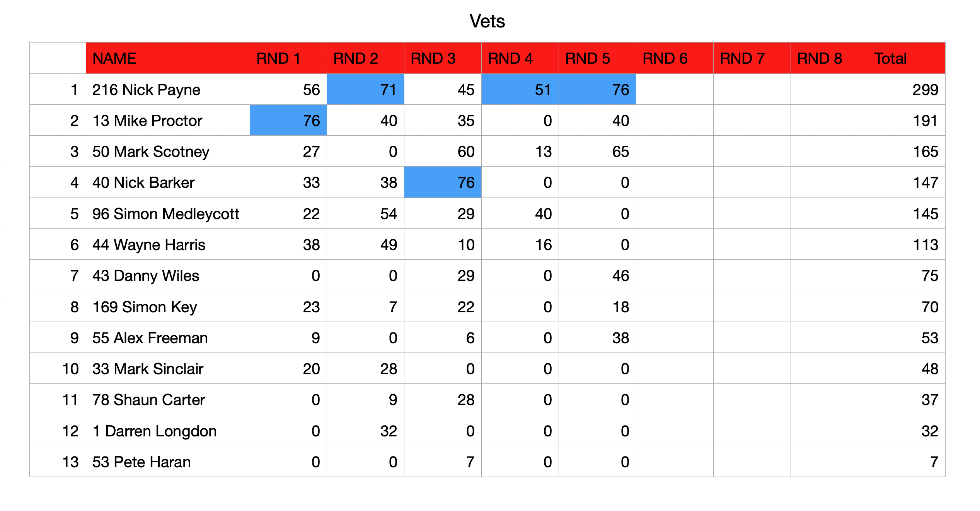980x511 pixels.
Task: Click Nick Barker's highlighted RND 3 score
Action: coord(443,182)
